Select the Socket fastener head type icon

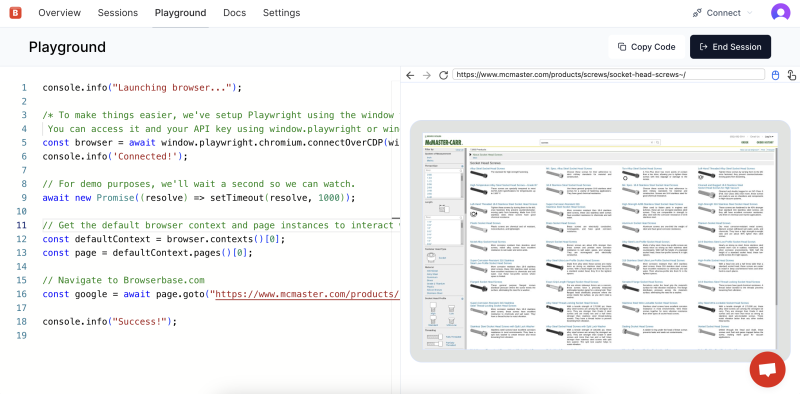coord(432,257)
